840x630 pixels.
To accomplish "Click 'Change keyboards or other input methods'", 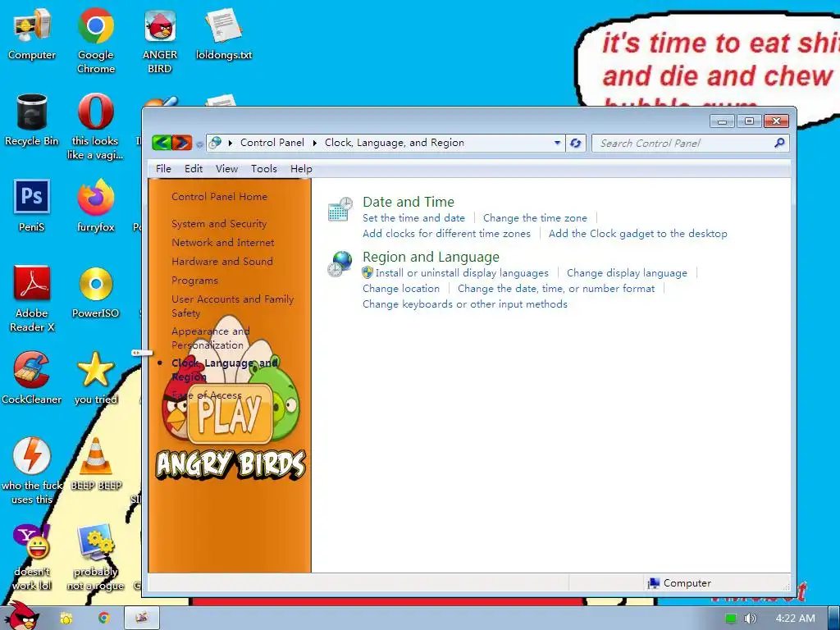I will [465, 304].
